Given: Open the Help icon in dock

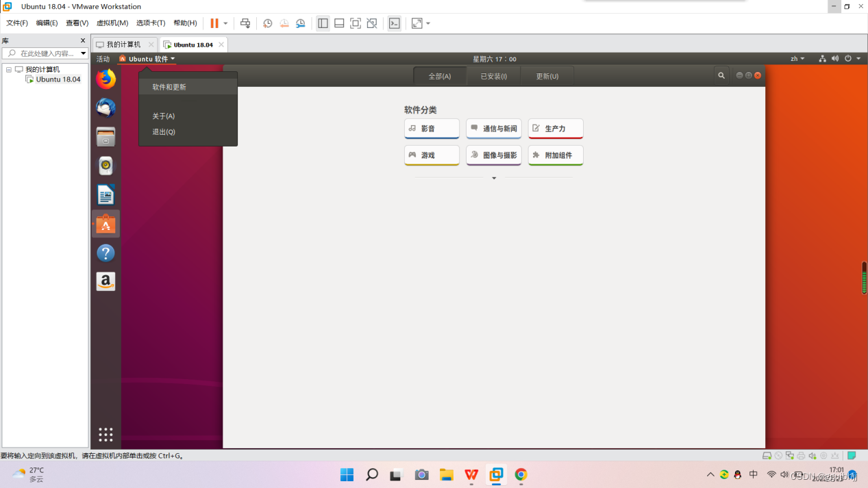Looking at the screenshot, I should click(x=106, y=253).
